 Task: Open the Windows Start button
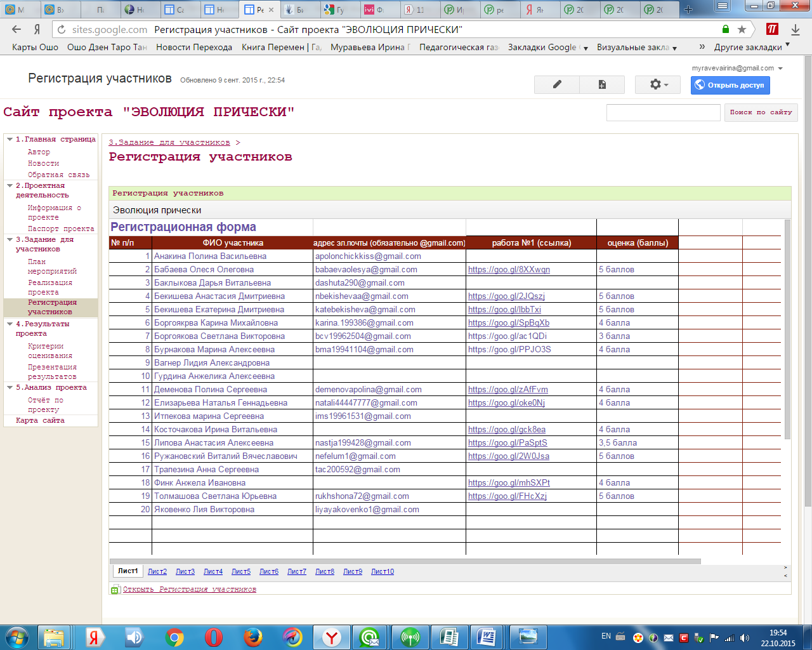[x=17, y=637]
